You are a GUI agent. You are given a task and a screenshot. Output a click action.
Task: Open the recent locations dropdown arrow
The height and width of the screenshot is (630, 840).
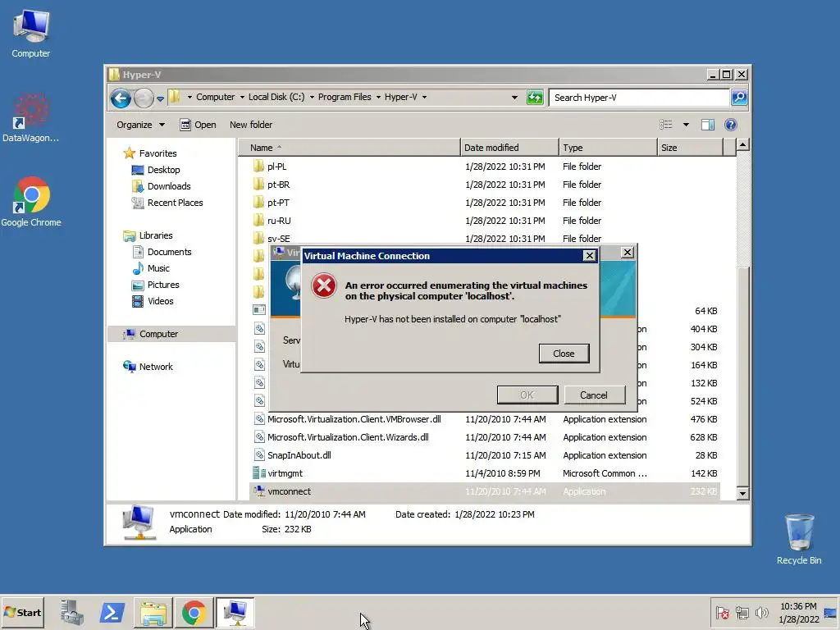click(x=160, y=98)
